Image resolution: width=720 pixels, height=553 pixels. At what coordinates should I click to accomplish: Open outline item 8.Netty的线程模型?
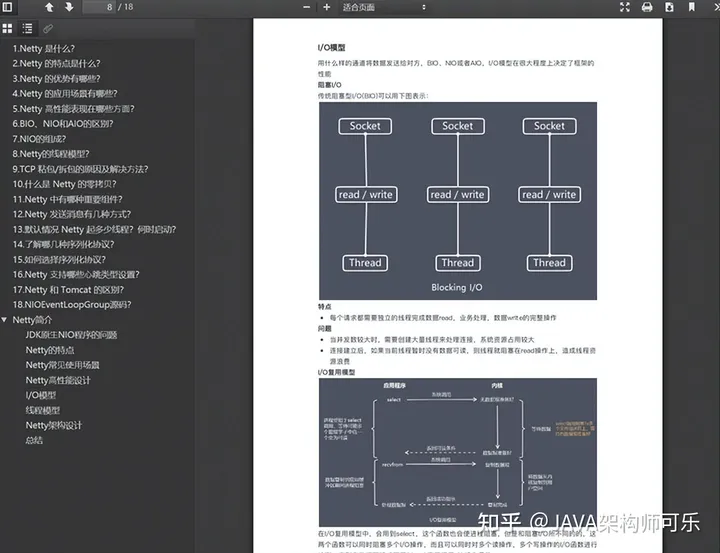51,154
